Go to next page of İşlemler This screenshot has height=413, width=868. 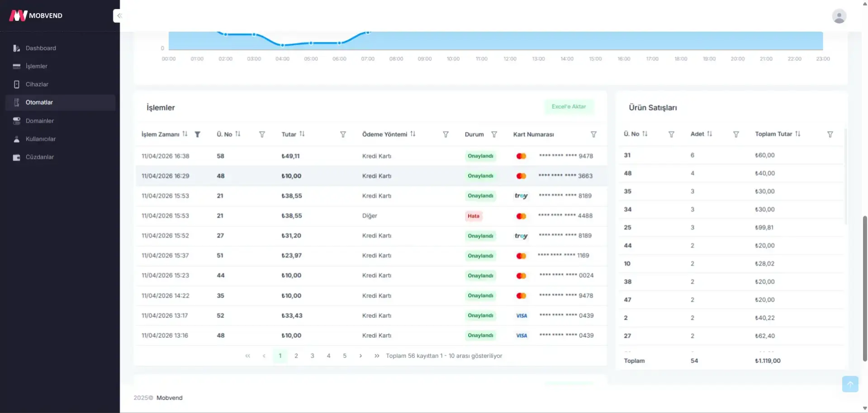point(360,356)
